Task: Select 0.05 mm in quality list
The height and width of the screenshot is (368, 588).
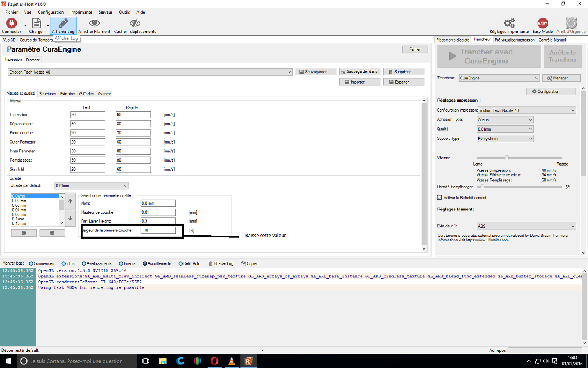Action: click(35, 215)
